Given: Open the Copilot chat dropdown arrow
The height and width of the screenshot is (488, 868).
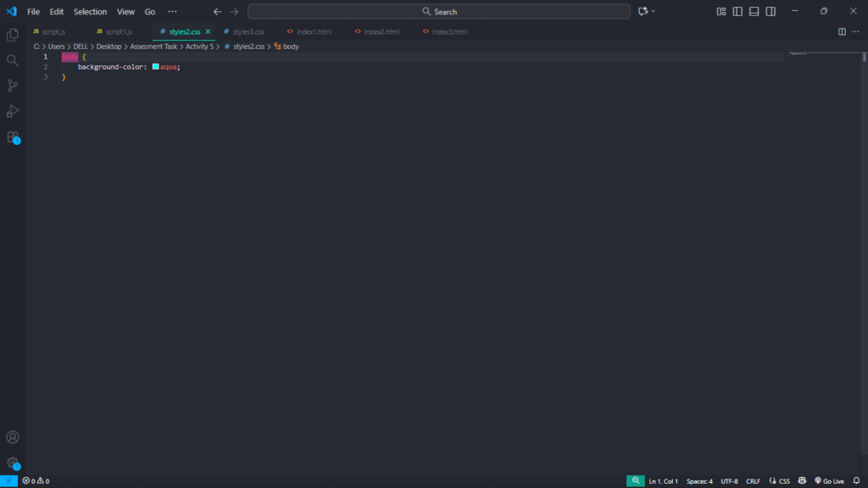Looking at the screenshot, I should tap(654, 12).
